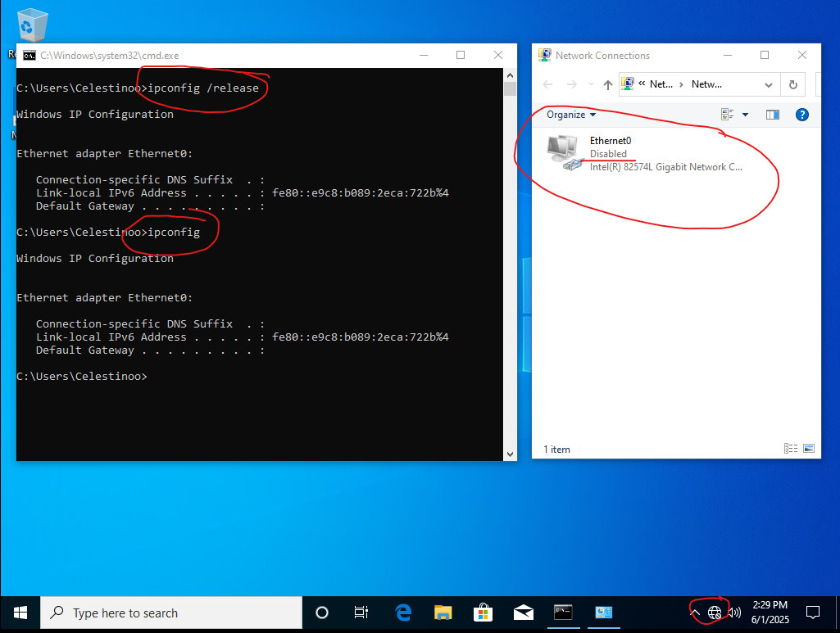Expand the address bar history dropdown
This screenshot has height=633, width=840.
click(x=769, y=84)
